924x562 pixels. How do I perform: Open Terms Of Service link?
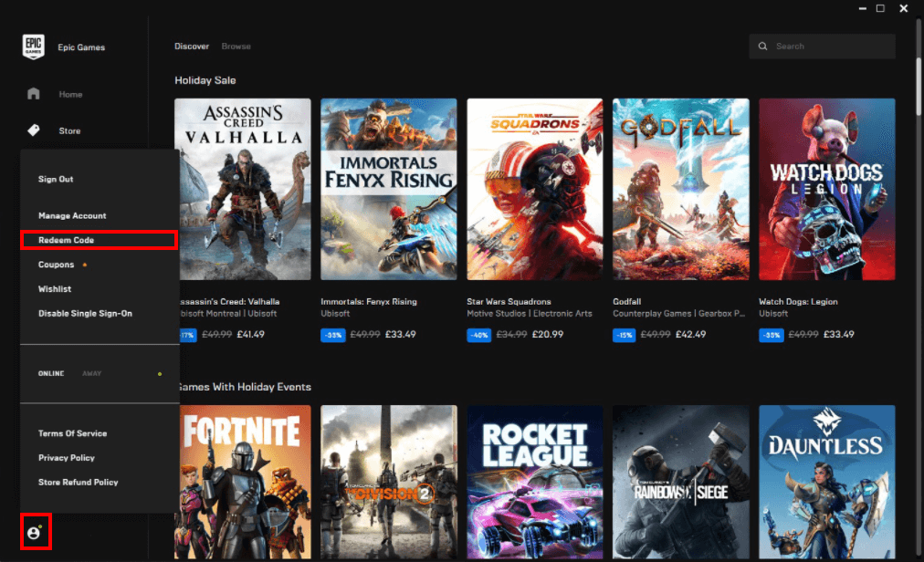[x=72, y=433]
